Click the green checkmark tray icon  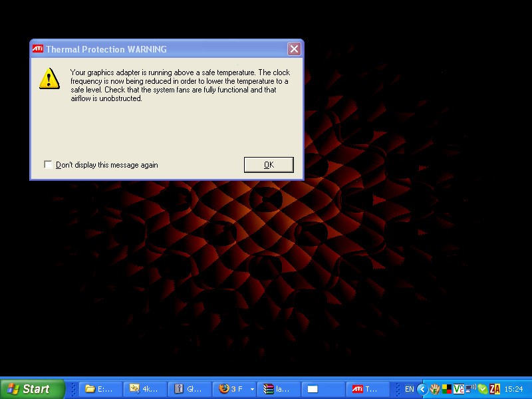point(483,389)
